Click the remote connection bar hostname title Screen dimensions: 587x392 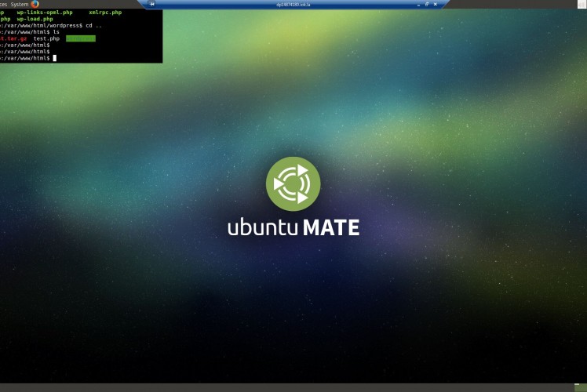(293, 4)
